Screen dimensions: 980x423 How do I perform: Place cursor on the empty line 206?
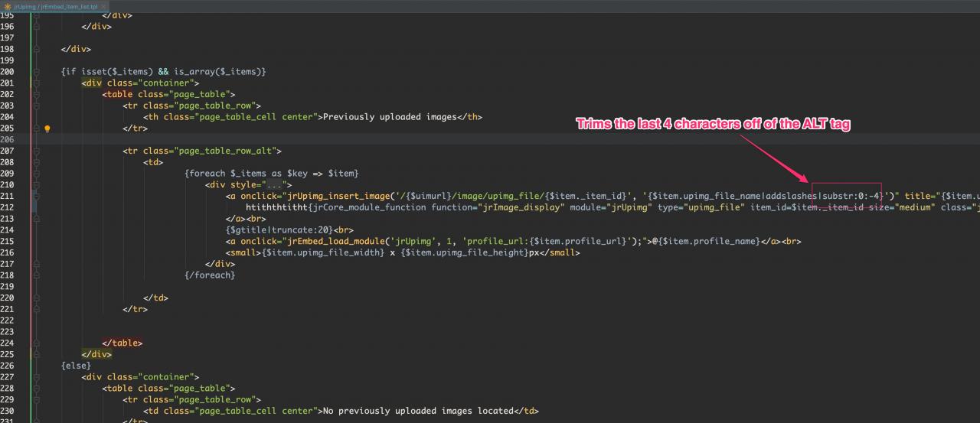click(306, 140)
